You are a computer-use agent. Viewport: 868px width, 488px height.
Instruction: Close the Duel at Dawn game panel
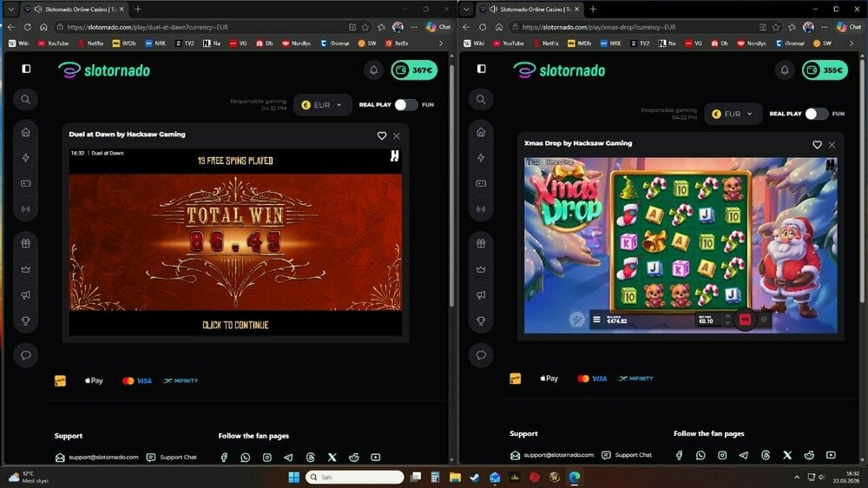point(397,135)
